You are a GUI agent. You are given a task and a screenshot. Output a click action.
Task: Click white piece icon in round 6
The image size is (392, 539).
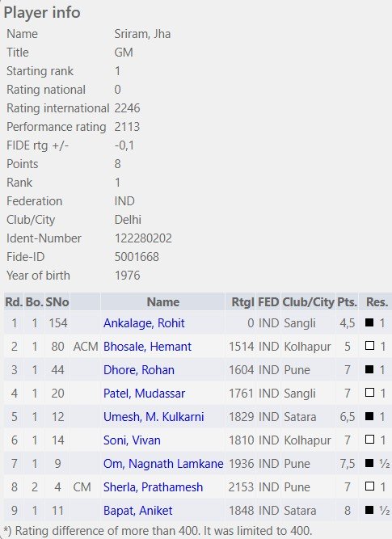click(x=369, y=439)
